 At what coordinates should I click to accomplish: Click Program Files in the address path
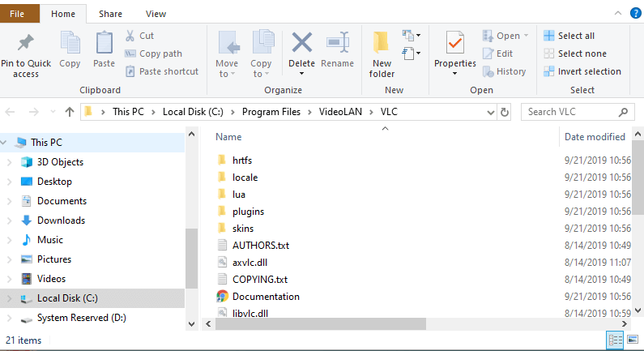[271, 112]
